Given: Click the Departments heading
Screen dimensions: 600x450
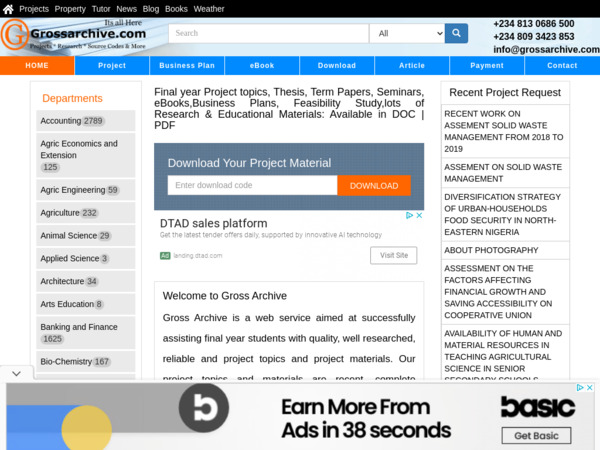Looking at the screenshot, I should [x=72, y=98].
